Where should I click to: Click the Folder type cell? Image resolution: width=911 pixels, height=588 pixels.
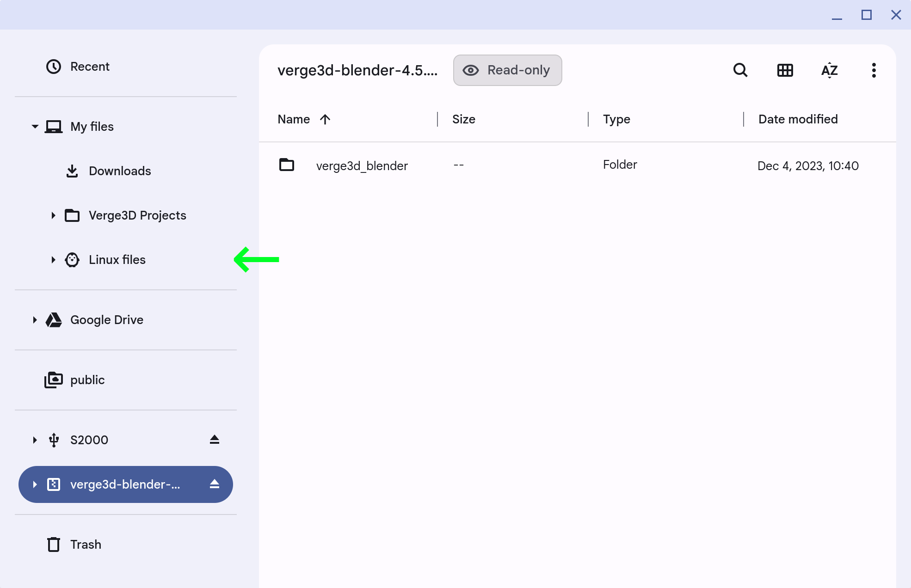pyautogui.click(x=620, y=165)
